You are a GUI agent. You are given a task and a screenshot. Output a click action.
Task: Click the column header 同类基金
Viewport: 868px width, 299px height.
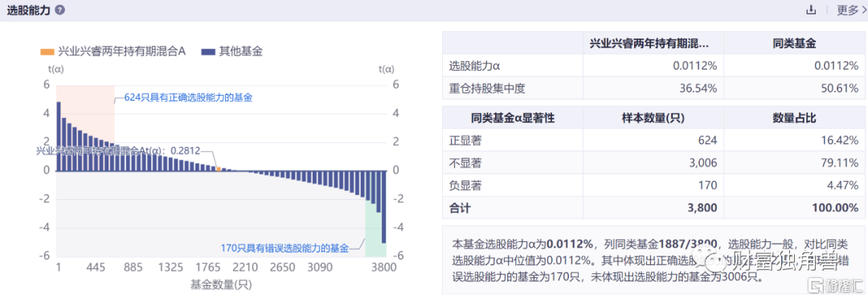pos(794,43)
